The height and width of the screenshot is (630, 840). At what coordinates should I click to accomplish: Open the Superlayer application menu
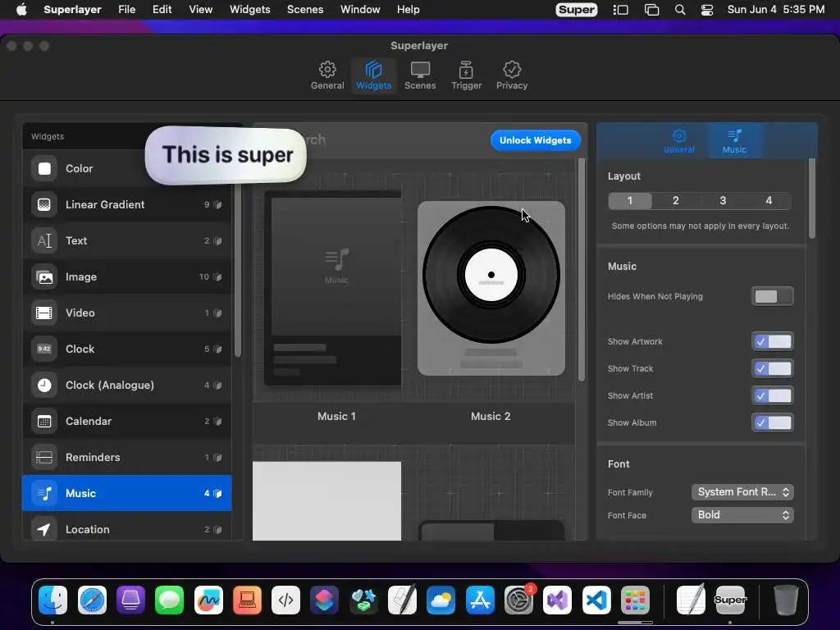click(72, 10)
